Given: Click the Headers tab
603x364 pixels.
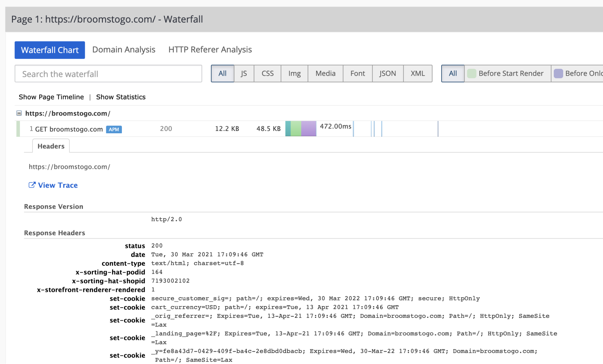Looking at the screenshot, I should [x=51, y=146].
